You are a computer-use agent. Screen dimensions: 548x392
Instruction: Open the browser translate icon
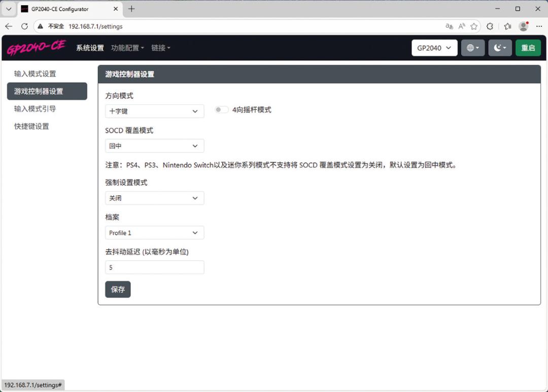[450, 26]
